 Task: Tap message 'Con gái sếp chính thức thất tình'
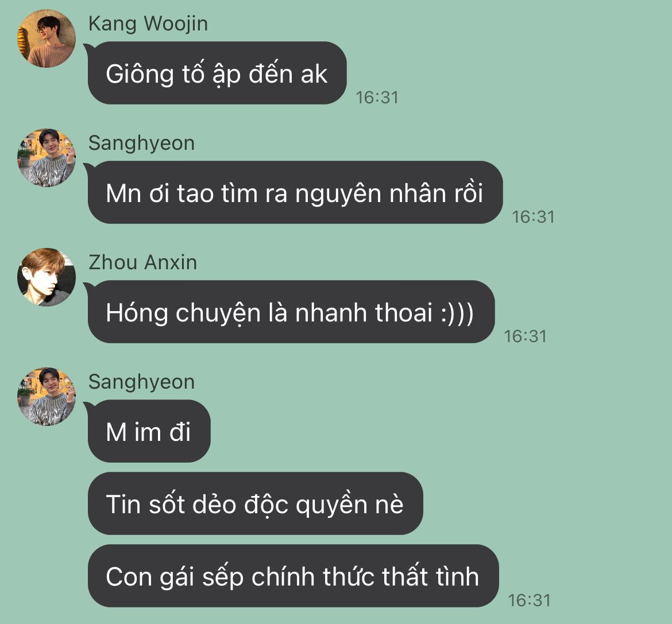[293, 576]
